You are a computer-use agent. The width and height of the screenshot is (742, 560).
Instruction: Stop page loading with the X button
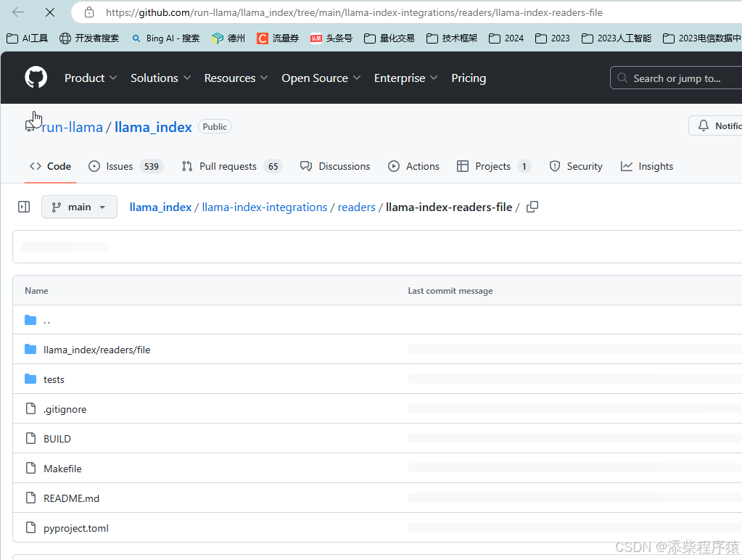(50, 12)
